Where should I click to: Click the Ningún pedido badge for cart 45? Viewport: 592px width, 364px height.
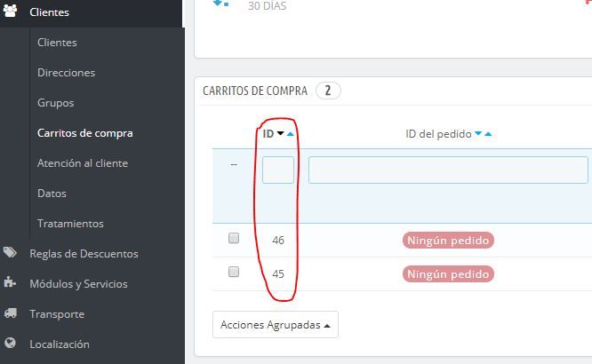[x=448, y=273]
